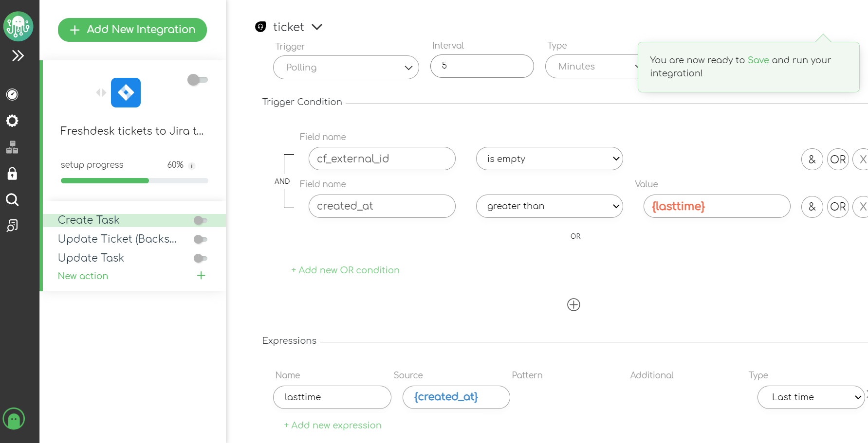Enable the Freshdesk to Jira integration toggle
The image size is (868, 443).
pyautogui.click(x=197, y=80)
